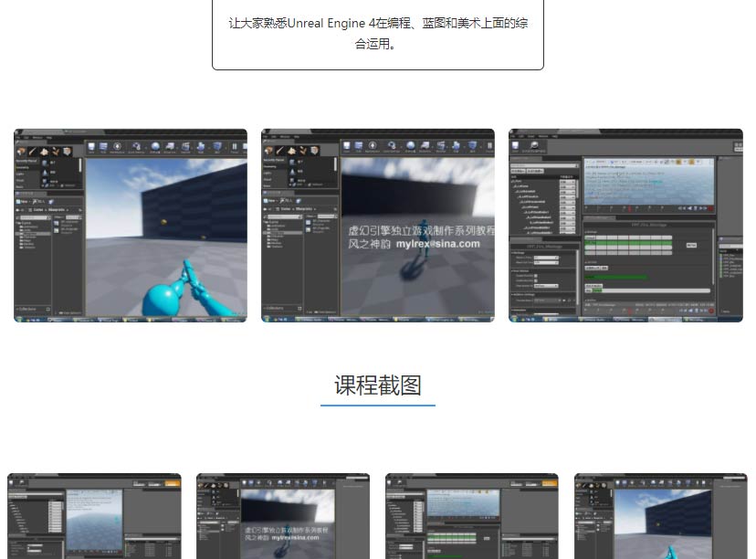Open the large first-person blue arm screenshot
756x559 pixels.
pos(131,226)
